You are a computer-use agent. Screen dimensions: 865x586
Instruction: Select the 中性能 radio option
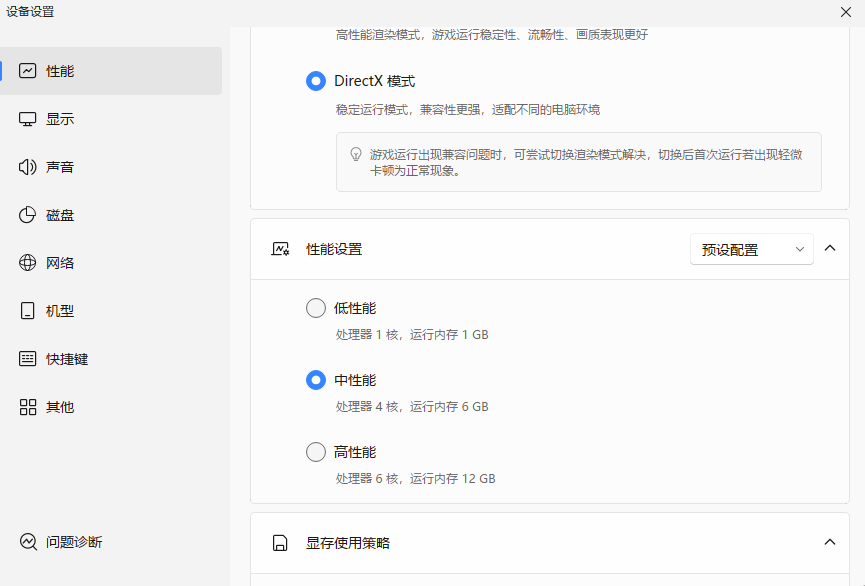click(316, 380)
